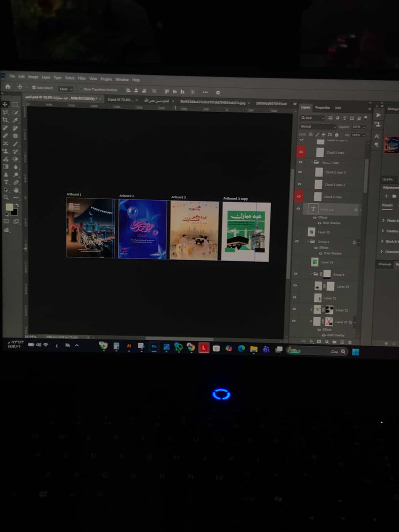
Task: Open the options bar settings gear
Action: click(x=218, y=92)
